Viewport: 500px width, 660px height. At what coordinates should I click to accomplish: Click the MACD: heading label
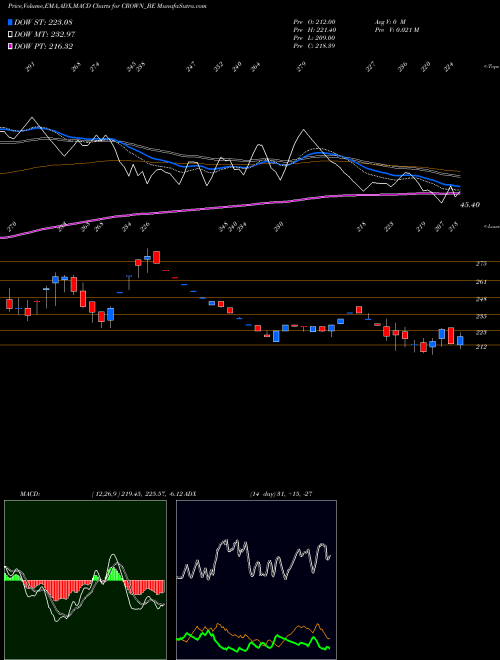[x=30, y=494]
